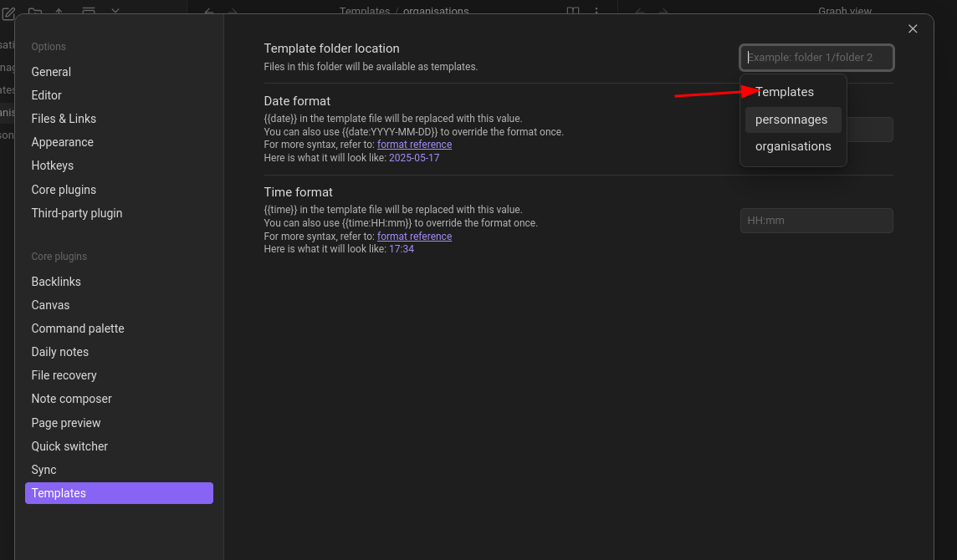Open the three-dot more options menu
The height and width of the screenshot is (560, 957).
click(596, 12)
